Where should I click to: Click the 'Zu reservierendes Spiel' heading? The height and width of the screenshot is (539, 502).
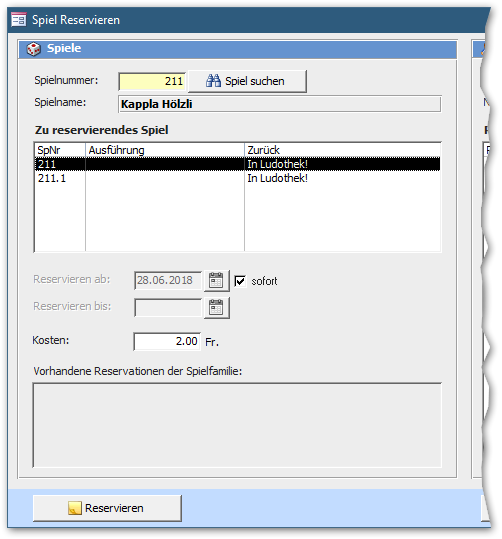click(101, 130)
